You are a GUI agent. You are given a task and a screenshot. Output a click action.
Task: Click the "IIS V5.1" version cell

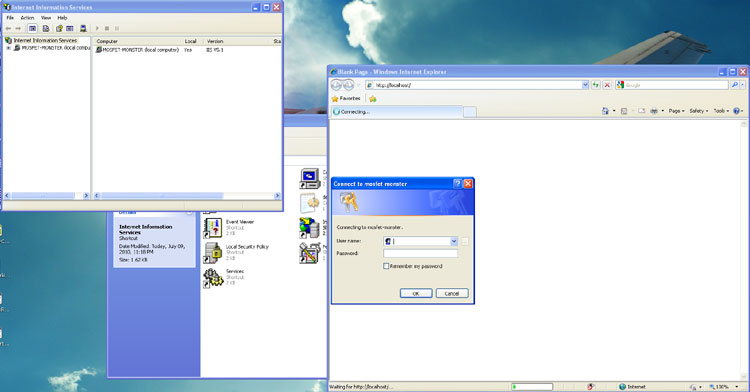pyautogui.click(x=215, y=50)
